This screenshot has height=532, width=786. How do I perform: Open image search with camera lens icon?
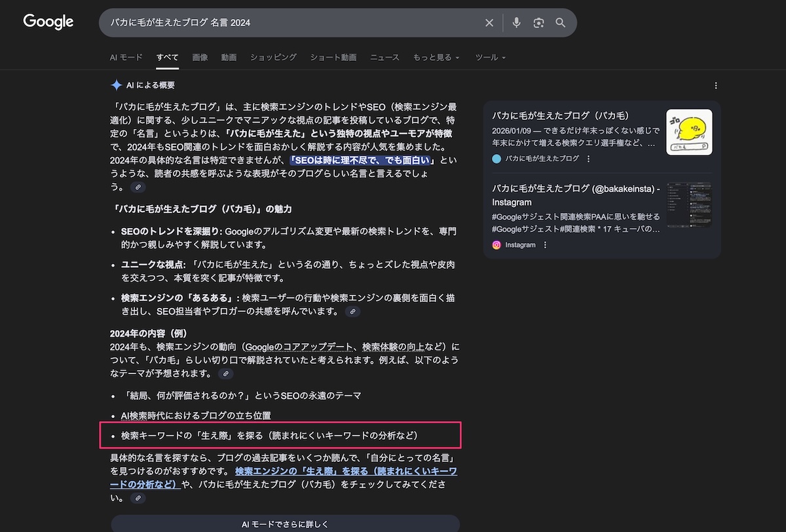click(538, 23)
